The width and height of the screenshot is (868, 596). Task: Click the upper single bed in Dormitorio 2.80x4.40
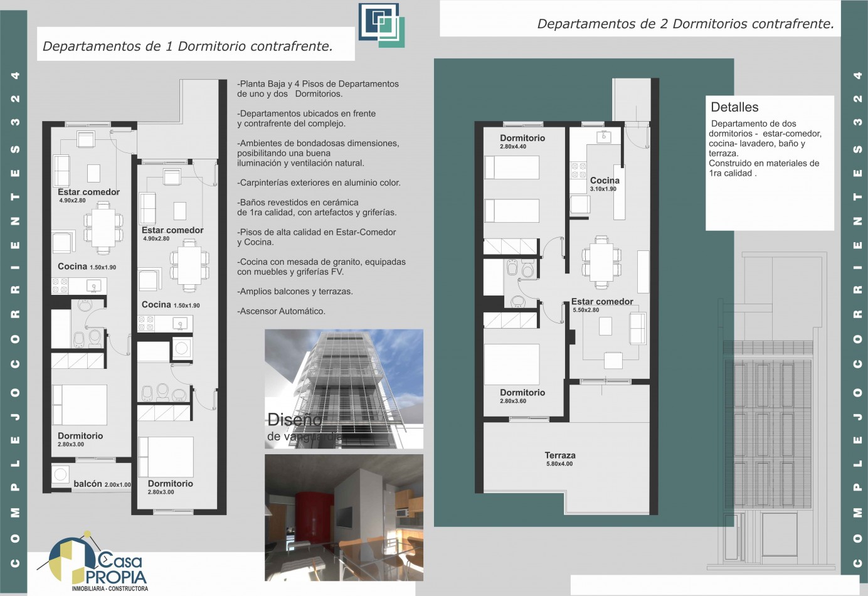[x=512, y=168]
